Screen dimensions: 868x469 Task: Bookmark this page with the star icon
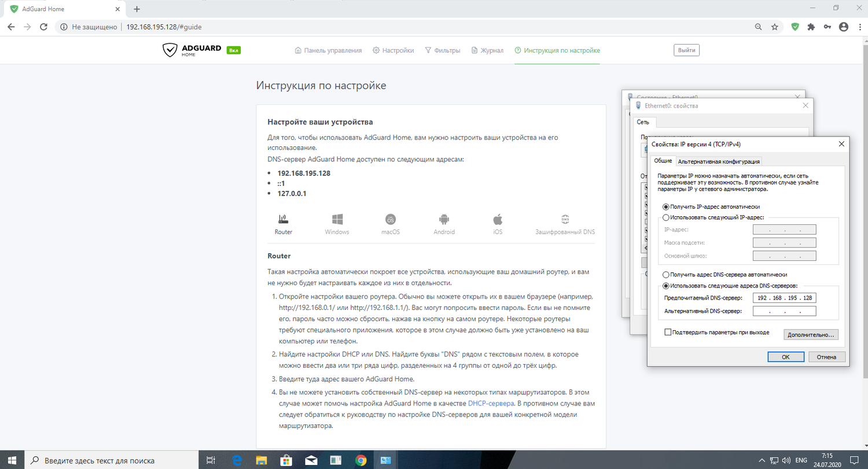tap(775, 27)
